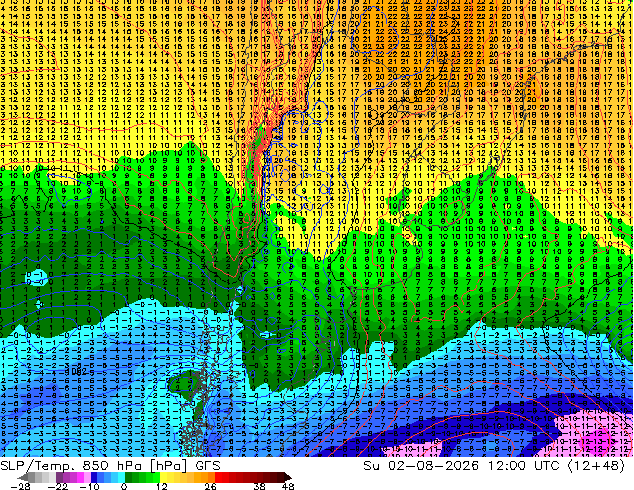Select the dark blue swatch above -10
Screen dimensions: 634x490
pyautogui.click(x=94, y=477)
